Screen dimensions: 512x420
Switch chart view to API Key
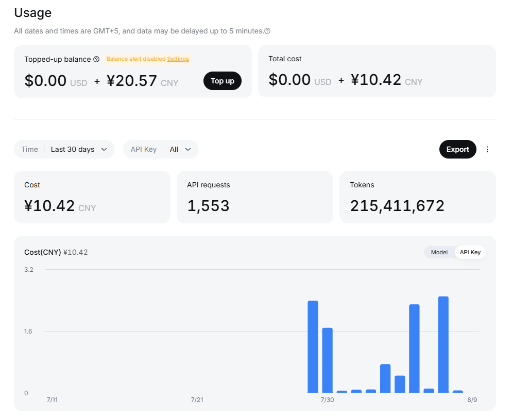(470, 252)
